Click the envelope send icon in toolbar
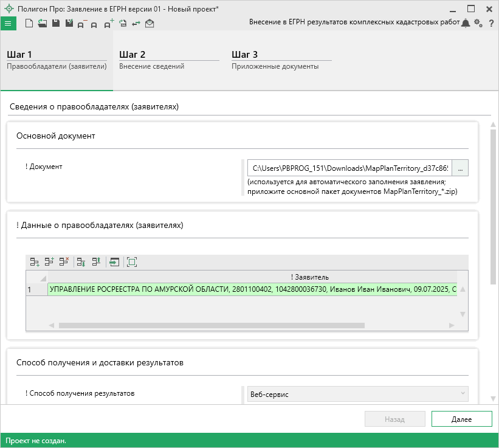Viewport: 499px width, 448px height. pyautogui.click(x=150, y=23)
